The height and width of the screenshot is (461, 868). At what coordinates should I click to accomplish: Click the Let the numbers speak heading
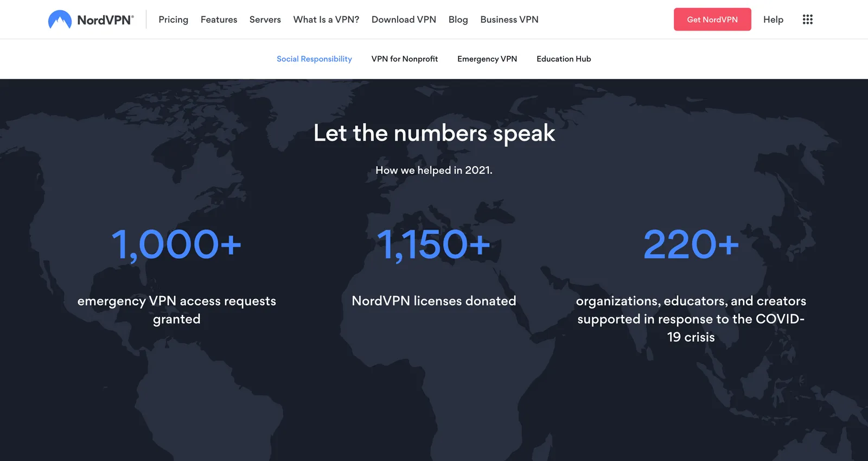pyautogui.click(x=434, y=133)
